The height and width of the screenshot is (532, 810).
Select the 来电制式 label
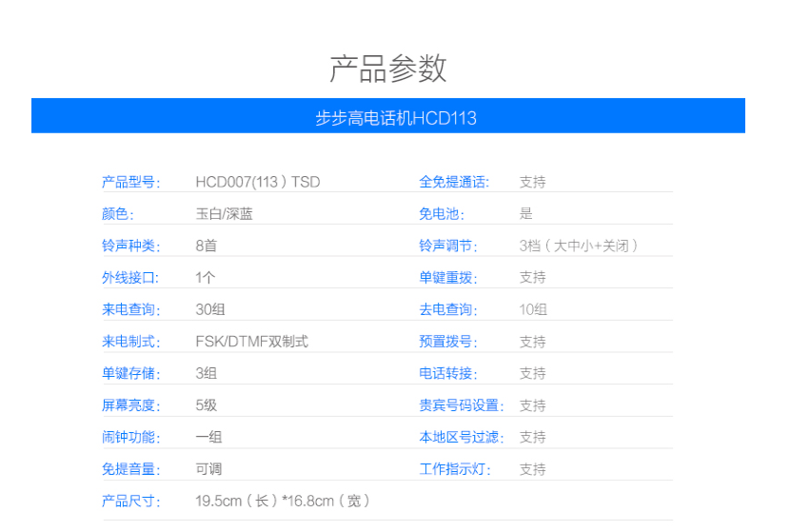point(131,342)
